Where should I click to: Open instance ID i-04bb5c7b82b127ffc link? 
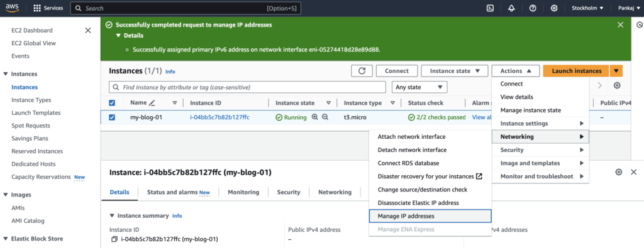click(219, 117)
